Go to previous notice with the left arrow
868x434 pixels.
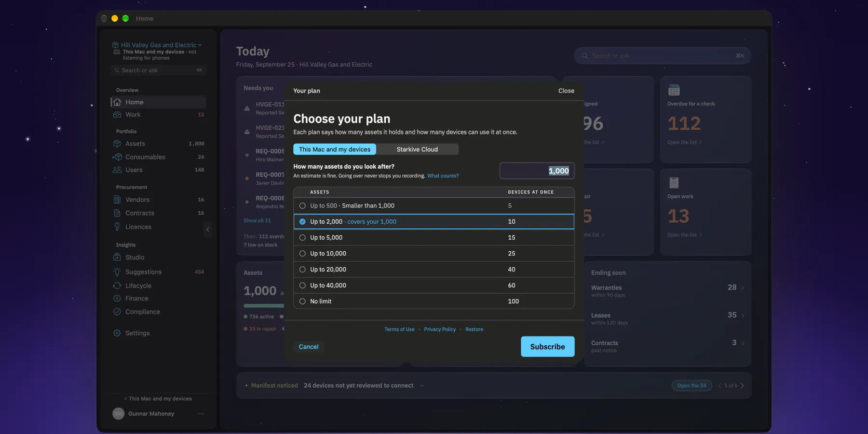719,386
